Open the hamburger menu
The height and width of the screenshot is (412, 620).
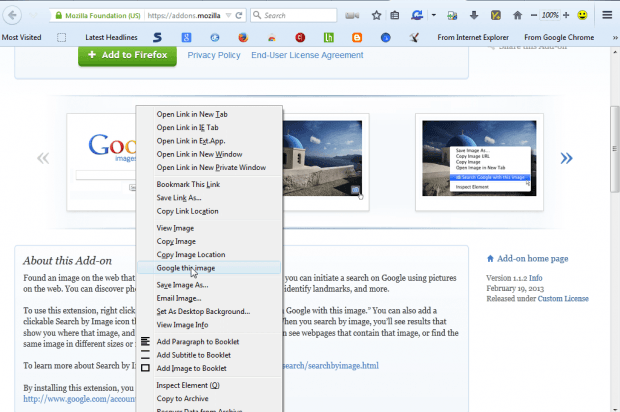point(607,15)
